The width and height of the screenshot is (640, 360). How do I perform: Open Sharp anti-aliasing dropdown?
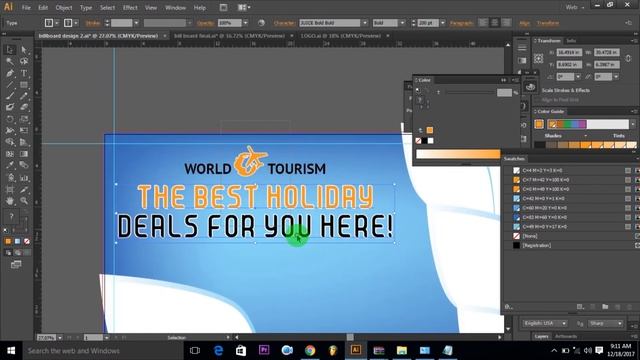coord(605,323)
